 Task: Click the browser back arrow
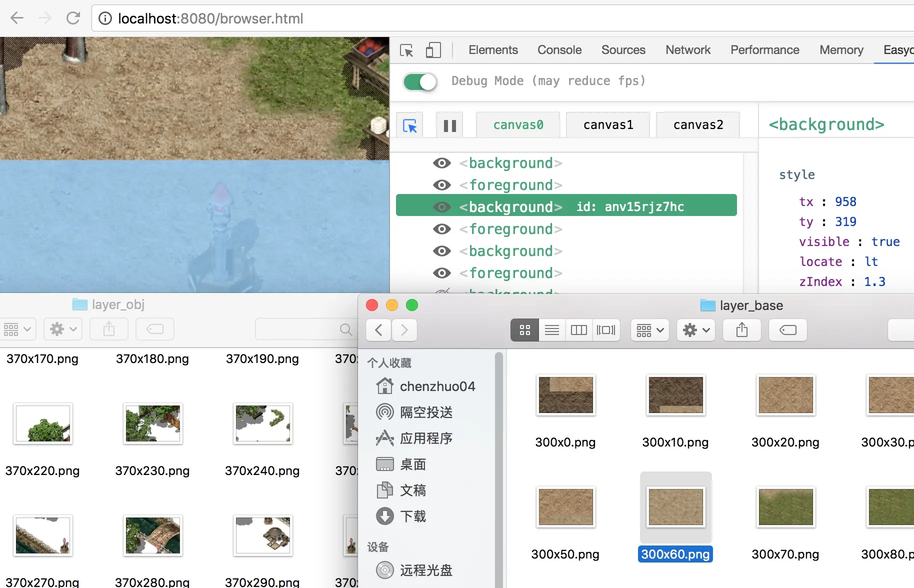click(x=17, y=18)
